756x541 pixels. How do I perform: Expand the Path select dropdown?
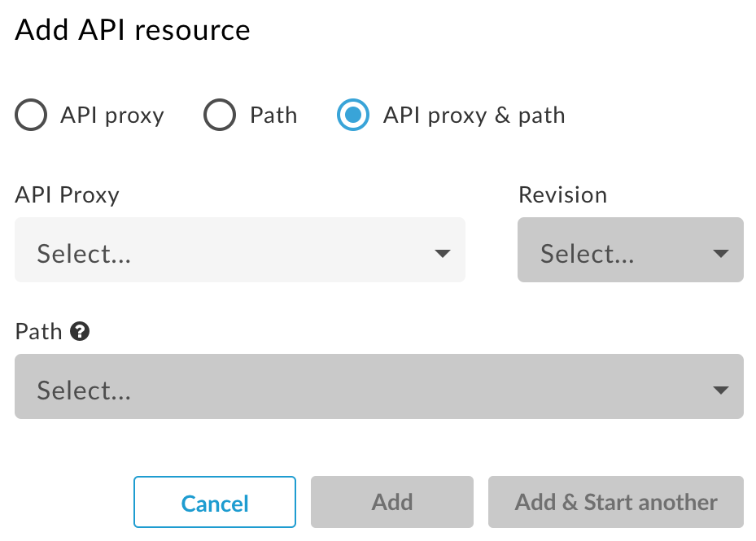click(x=378, y=386)
